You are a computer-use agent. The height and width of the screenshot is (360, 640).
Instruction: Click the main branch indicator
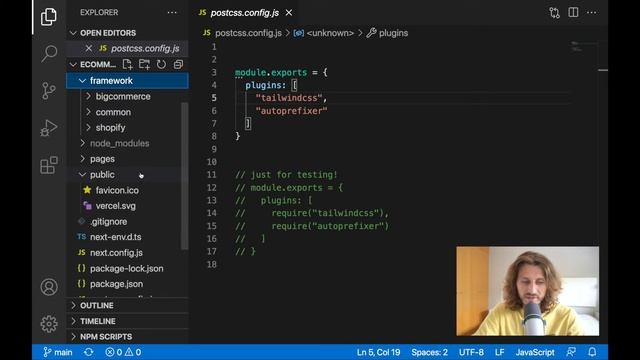click(58, 352)
